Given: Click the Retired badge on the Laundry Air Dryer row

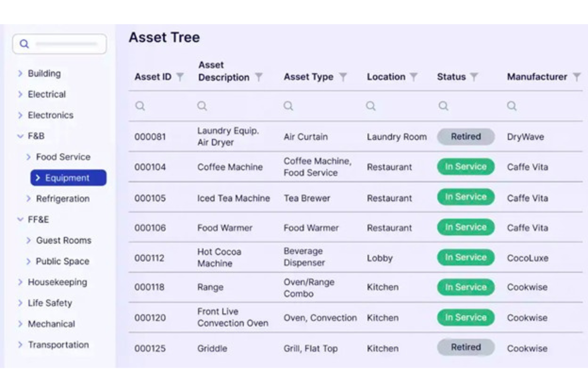Looking at the screenshot, I should pos(465,137).
